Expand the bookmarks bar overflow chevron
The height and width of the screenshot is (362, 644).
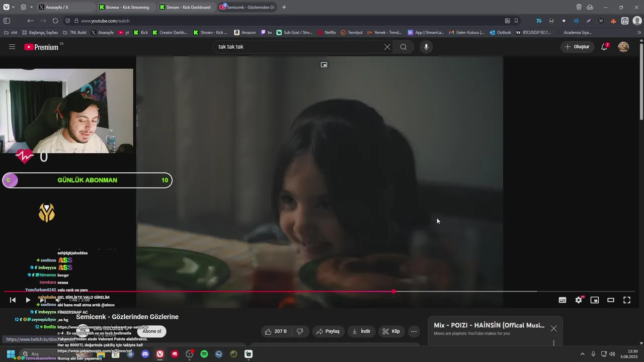(x=639, y=32)
